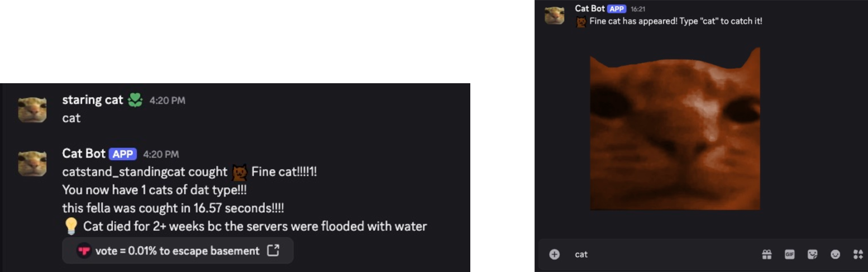This screenshot has height=272, width=868.
Task: Focus the message input containing "cat"
Action: pyautogui.click(x=659, y=254)
